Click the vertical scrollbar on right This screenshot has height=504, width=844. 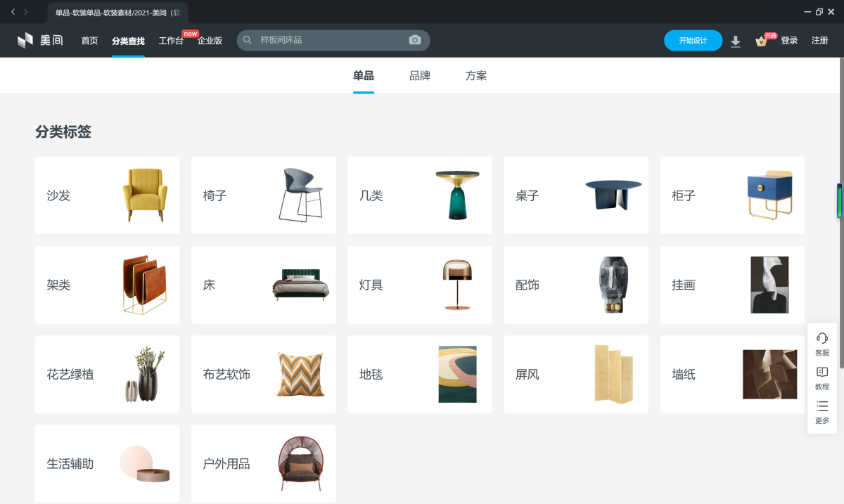(x=840, y=201)
